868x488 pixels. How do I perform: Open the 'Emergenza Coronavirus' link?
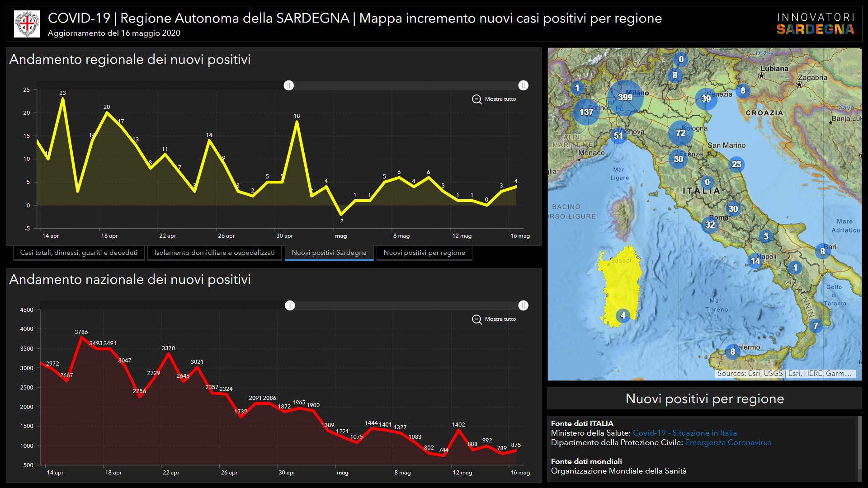coord(728,442)
